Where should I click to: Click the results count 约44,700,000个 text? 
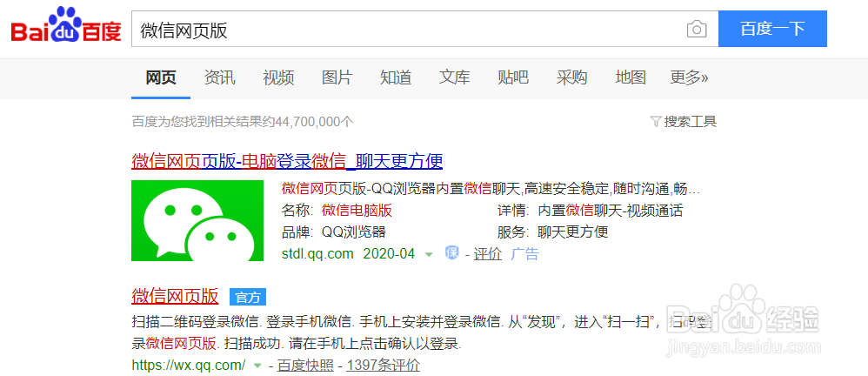coord(307,121)
